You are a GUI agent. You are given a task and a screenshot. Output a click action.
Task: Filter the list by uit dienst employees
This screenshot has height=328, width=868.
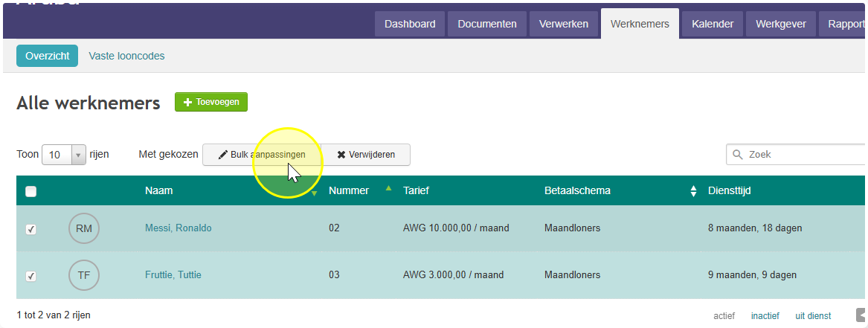tap(813, 316)
